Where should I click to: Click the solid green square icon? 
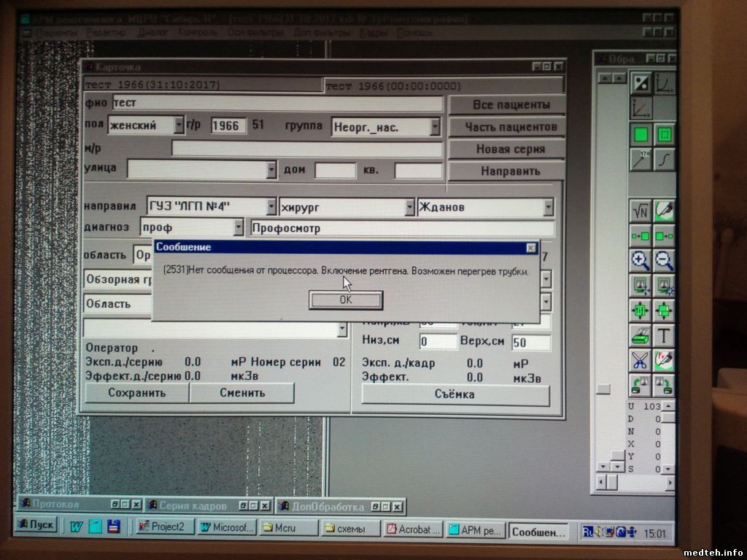(641, 135)
